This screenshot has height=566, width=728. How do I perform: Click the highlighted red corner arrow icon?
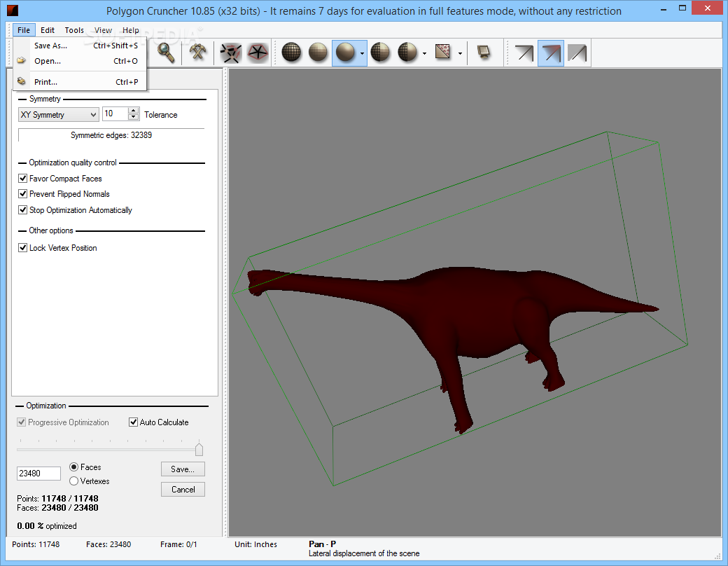(x=551, y=53)
